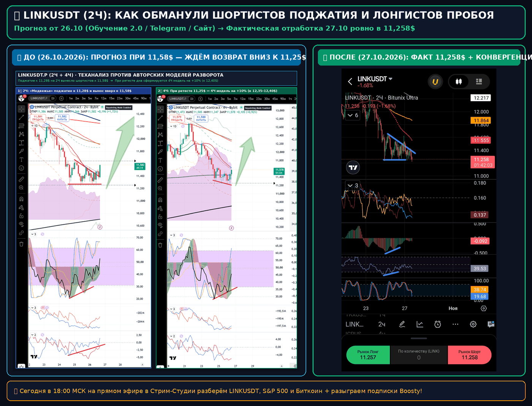Switch to layout view in the mobile header toggle
Image resolution: width=532 pixels, height=406 pixels.
(479, 81)
